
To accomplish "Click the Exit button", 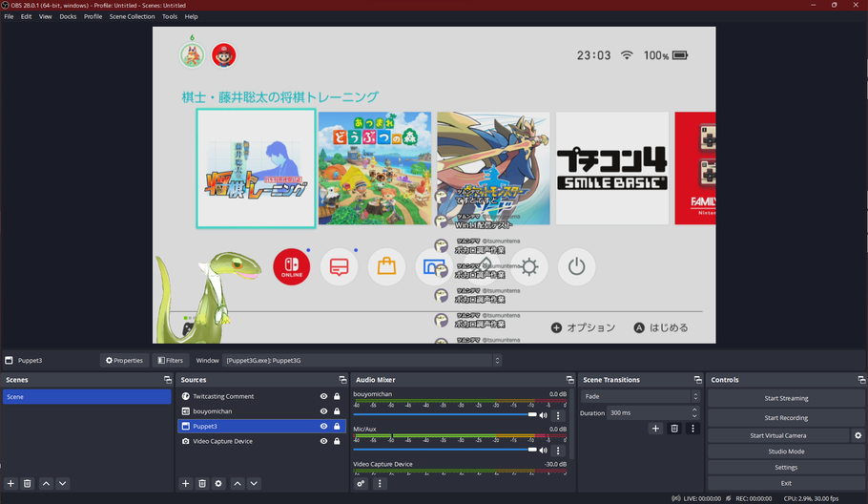I will (x=786, y=483).
